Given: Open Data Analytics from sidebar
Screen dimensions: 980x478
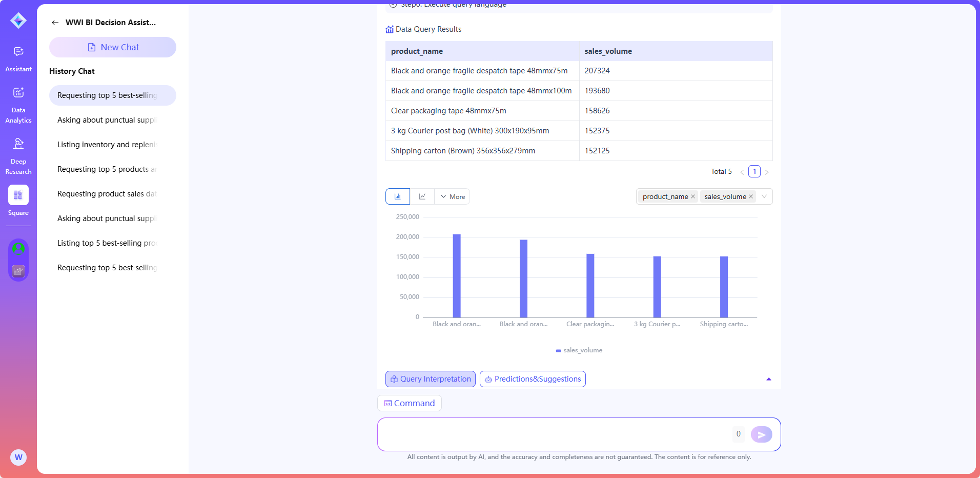Looking at the screenshot, I should (18, 105).
